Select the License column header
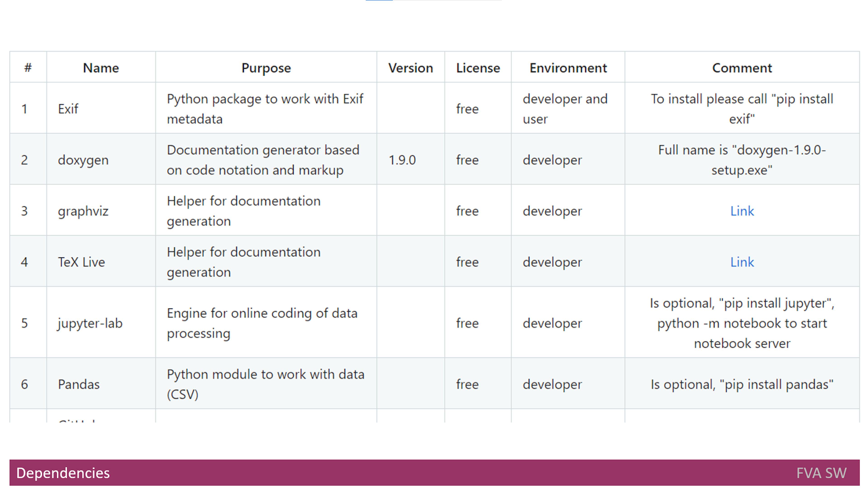The width and height of the screenshot is (868, 488). click(x=478, y=68)
